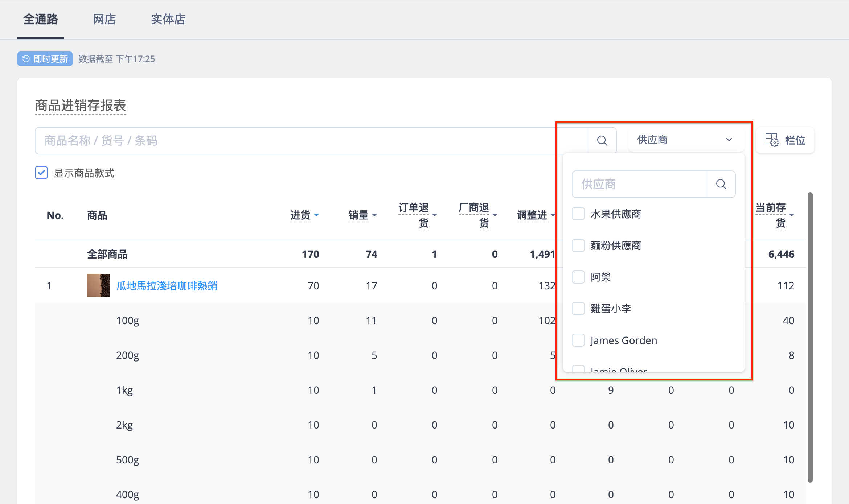Select the 雞蛋小李 supplier checkbox

point(578,309)
